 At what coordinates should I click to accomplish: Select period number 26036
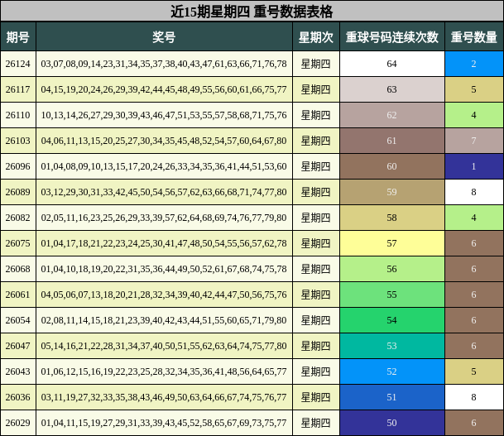pyautogui.click(x=17, y=397)
